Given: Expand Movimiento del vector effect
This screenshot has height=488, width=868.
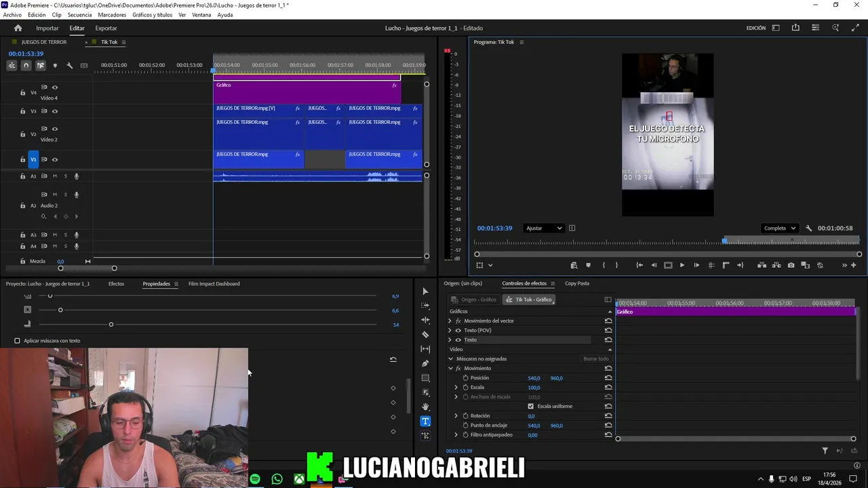Looking at the screenshot, I should tap(450, 321).
